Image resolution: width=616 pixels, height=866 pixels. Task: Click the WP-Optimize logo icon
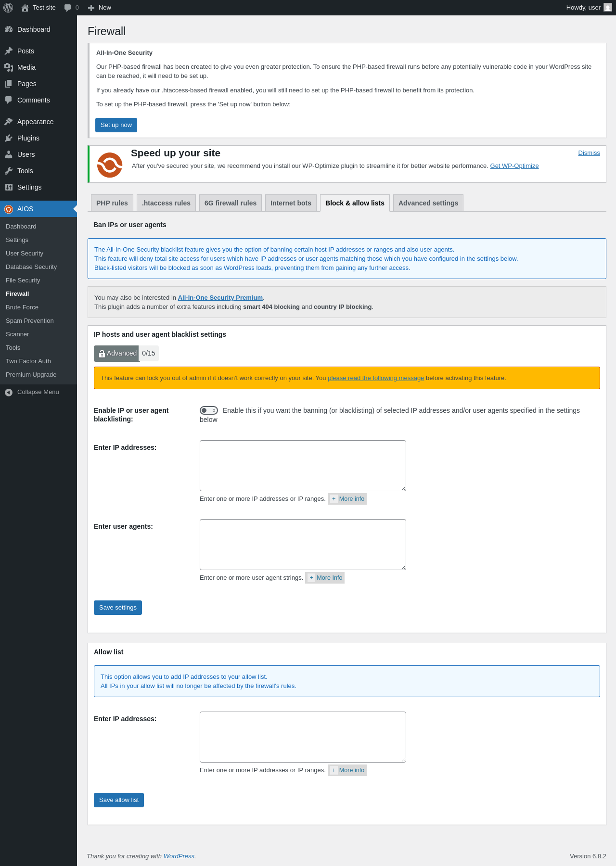(110, 165)
